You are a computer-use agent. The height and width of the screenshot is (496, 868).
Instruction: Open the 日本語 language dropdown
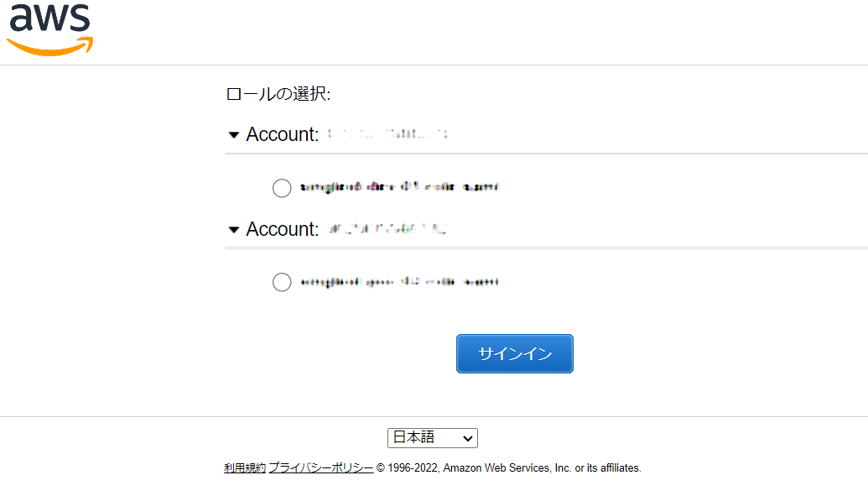click(x=432, y=437)
